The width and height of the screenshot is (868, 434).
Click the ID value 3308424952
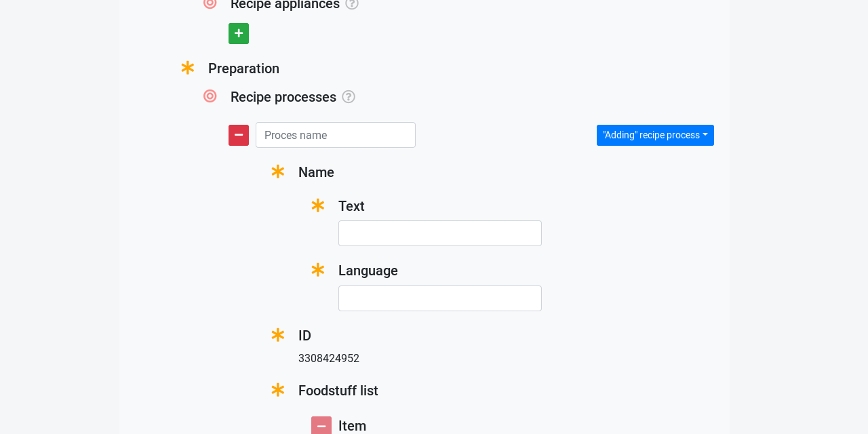tap(329, 357)
